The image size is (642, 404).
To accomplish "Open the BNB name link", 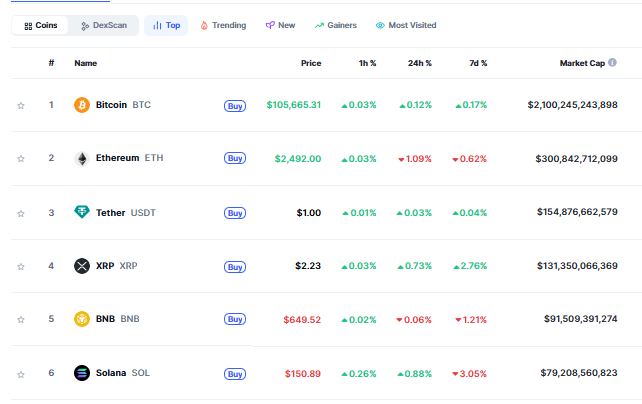I will 118,319.
